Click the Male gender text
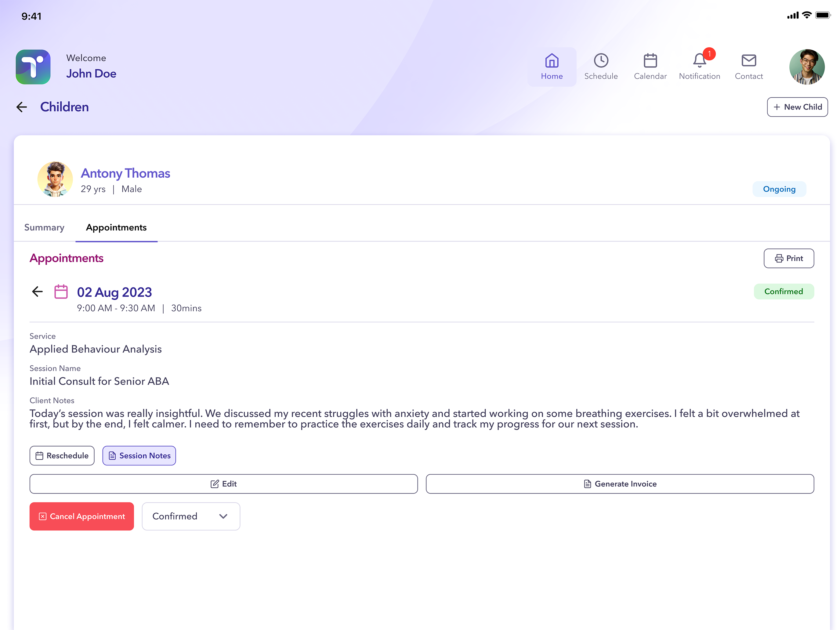 pyautogui.click(x=132, y=189)
